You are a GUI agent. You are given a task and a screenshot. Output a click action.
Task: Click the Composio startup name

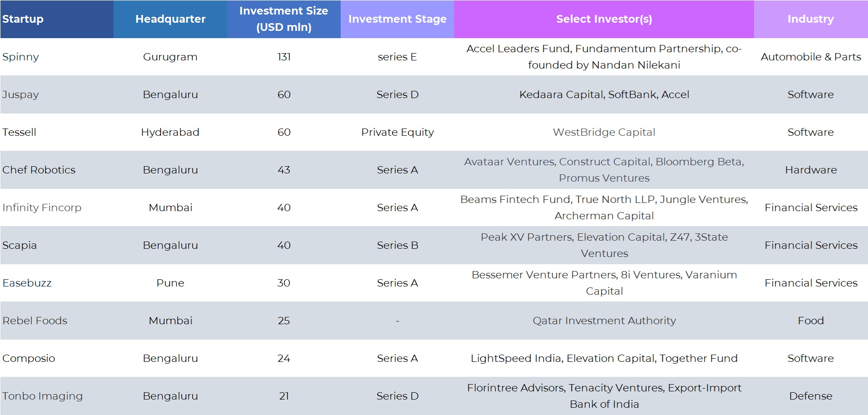pyautogui.click(x=29, y=358)
